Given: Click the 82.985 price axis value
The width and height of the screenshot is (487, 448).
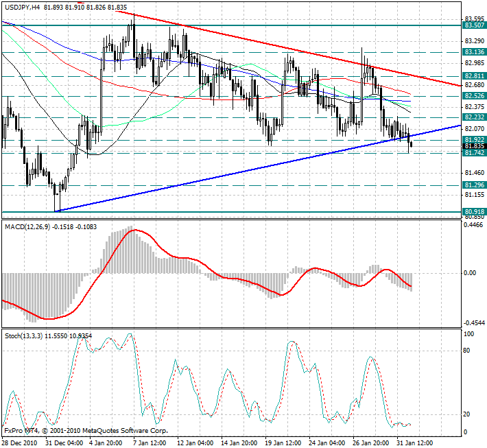Looking at the screenshot, I should (x=475, y=63).
